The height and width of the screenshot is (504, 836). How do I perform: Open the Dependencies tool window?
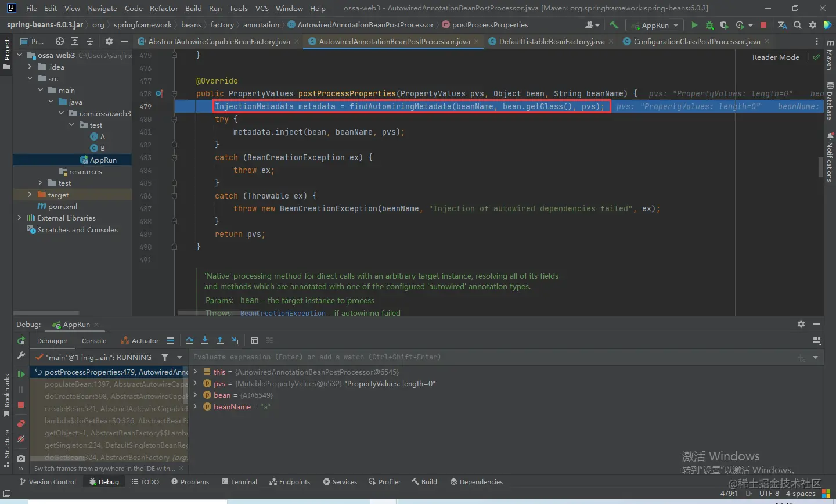pyautogui.click(x=476, y=482)
